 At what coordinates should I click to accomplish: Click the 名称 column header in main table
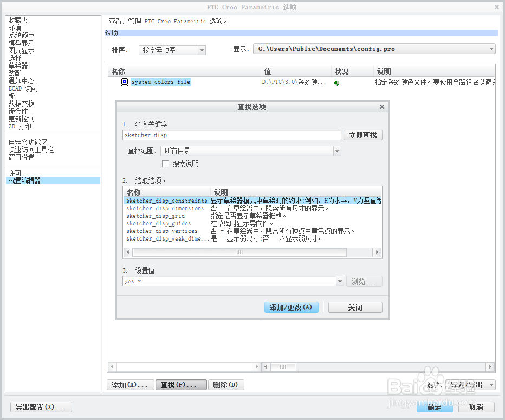(184, 72)
